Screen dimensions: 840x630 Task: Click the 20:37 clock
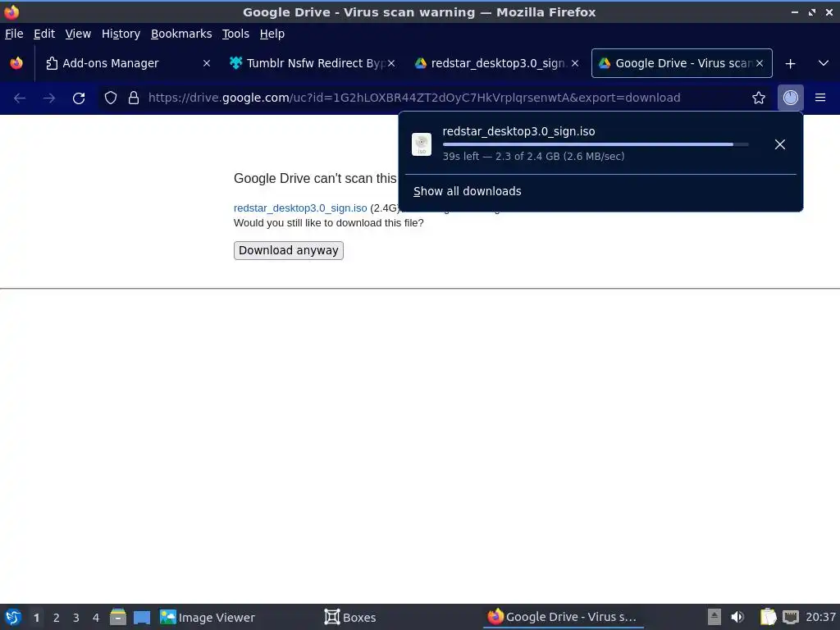(x=820, y=617)
